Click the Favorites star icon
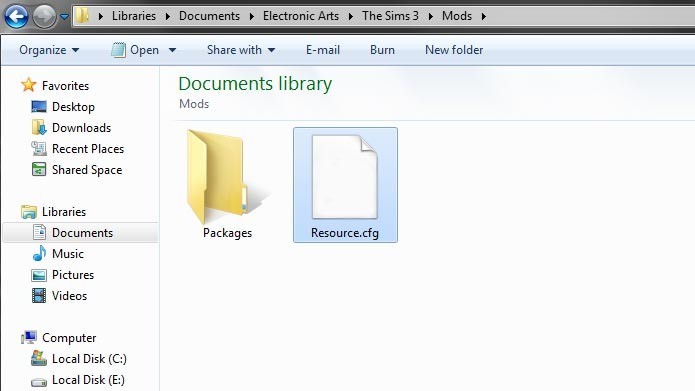695x391 pixels. (x=29, y=85)
